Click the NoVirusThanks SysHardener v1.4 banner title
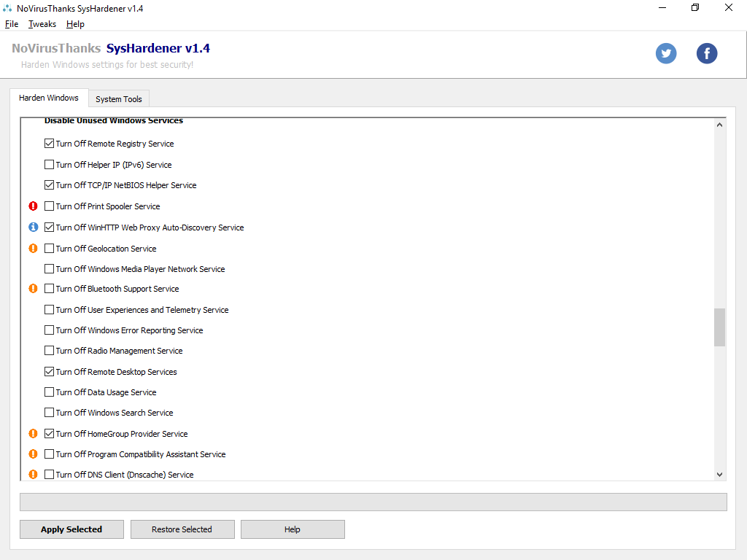Viewport: 747px width, 560px height. pyautogui.click(x=111, y=48)
